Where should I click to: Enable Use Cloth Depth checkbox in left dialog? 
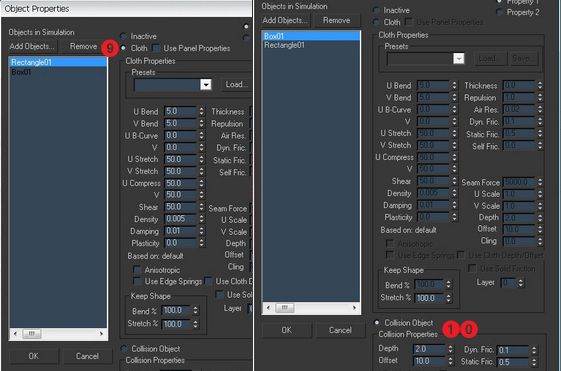[208, 281]
